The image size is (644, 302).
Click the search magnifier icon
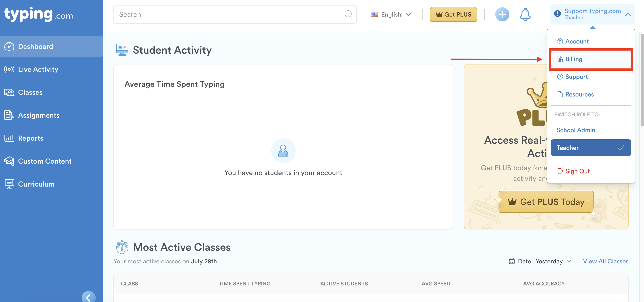(x=348, y=15)
